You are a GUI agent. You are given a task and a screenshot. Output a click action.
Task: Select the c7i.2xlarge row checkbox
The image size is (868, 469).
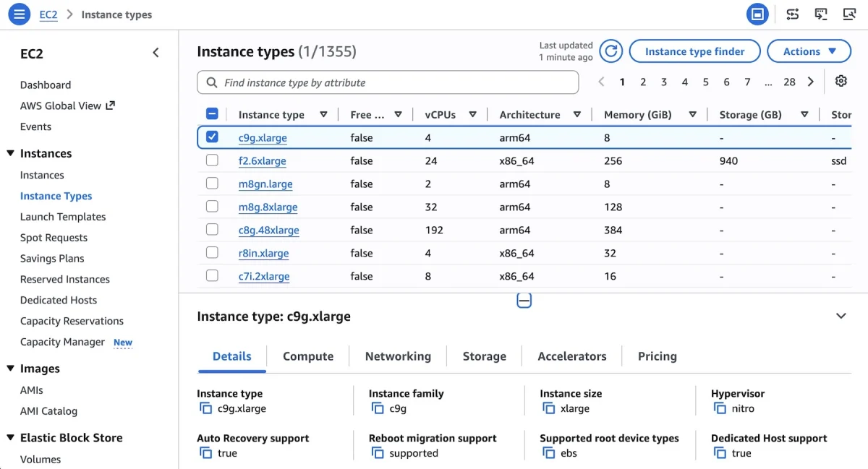212,276
